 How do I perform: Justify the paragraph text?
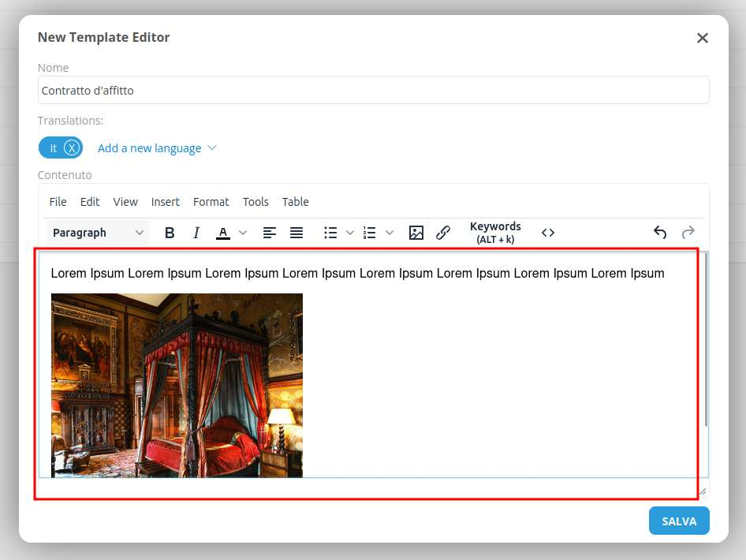pos(297,233)
